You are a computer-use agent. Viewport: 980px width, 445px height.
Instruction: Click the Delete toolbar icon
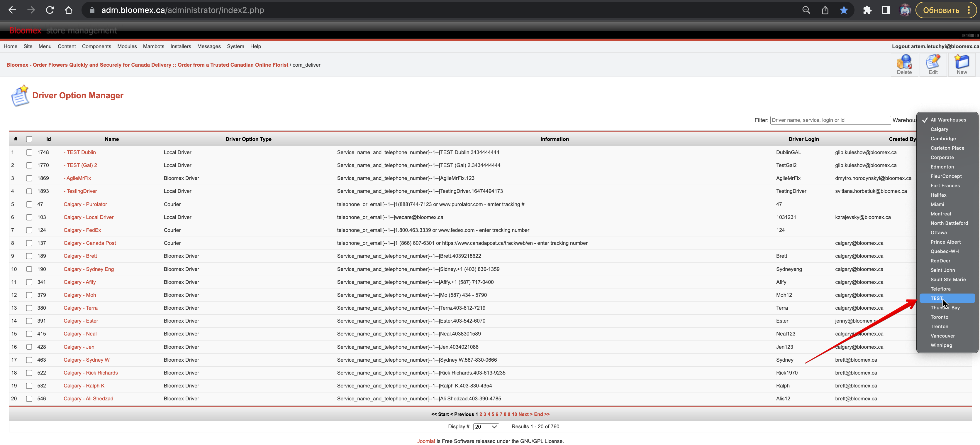[x=904, y=64]
